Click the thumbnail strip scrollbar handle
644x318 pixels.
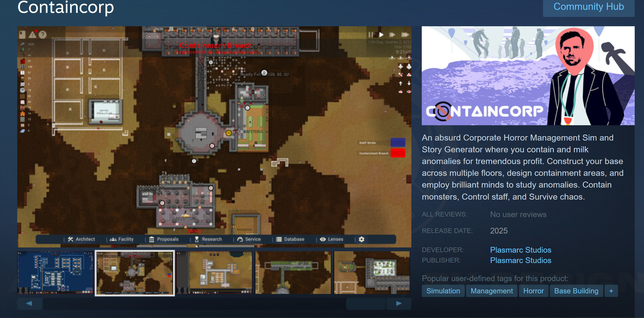point(366,304)
